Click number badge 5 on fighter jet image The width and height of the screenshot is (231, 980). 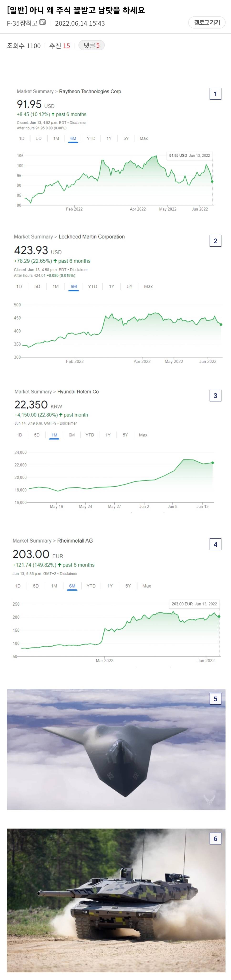pos(216,699)
